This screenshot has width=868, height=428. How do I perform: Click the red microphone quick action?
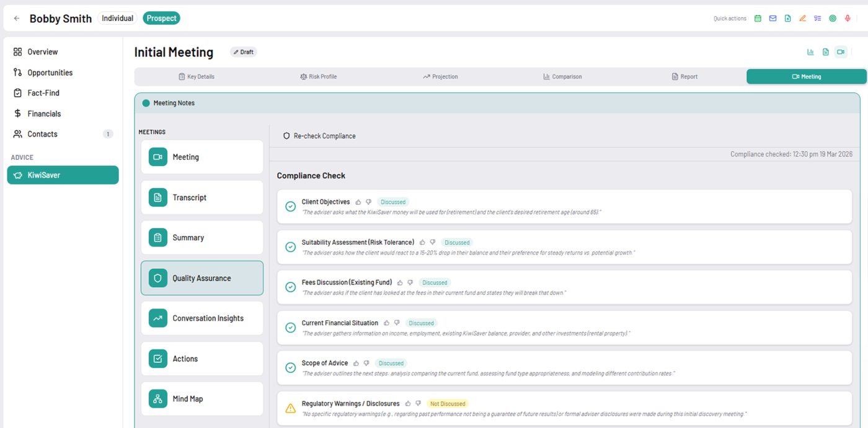[x=847, y=18]
